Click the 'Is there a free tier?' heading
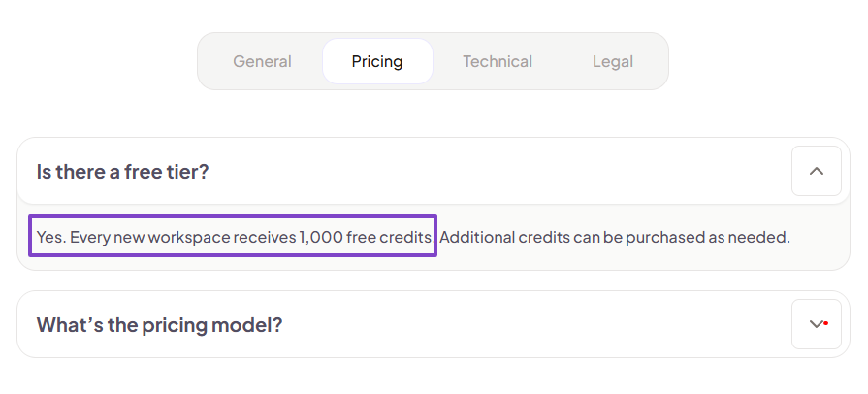This screenshot has height=394, width=868. click(122, 172)
